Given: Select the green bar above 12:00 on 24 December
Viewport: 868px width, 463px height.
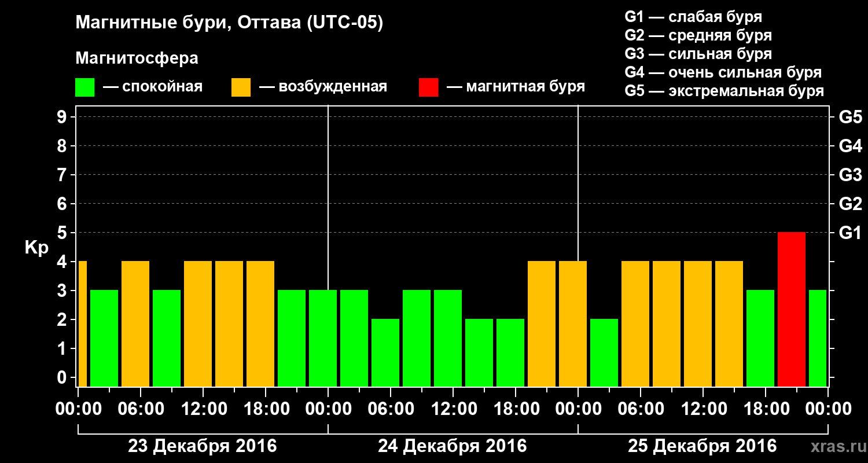Looking at the screenshot, I should pyautogui.click(x=448, y=338).
